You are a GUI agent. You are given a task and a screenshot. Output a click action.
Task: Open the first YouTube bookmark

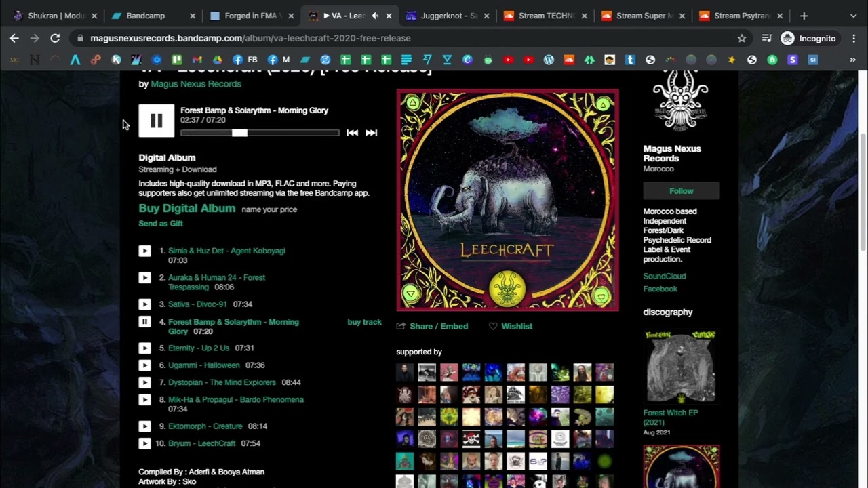[x=508, y=60]
